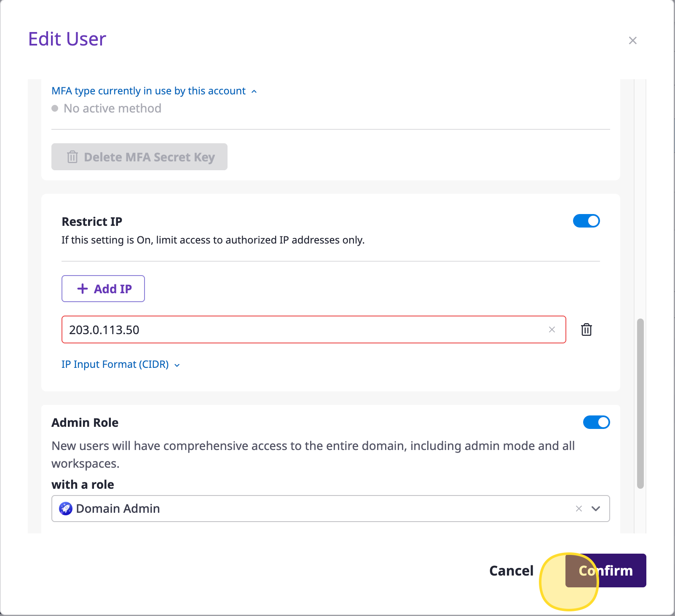
Task: Click the dialog's vertical scrollbar thumb
Action: pos(640,403)
